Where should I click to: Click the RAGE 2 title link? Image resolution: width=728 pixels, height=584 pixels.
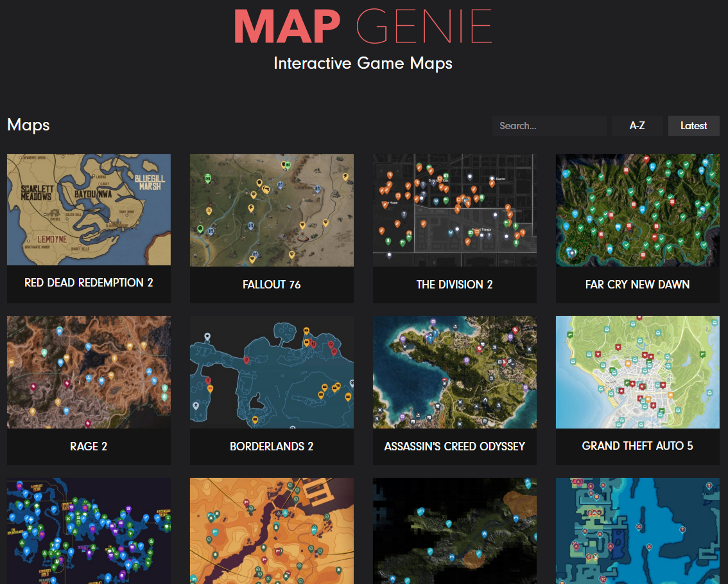click(x=89, y=447)
